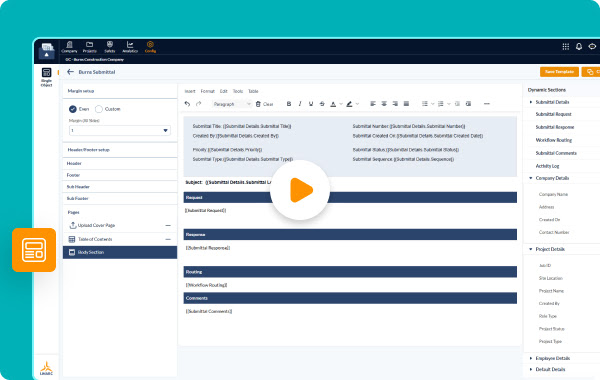
Task: Expand the Submittal Details section
Action: pyautogui.click(x=531, y=102)
